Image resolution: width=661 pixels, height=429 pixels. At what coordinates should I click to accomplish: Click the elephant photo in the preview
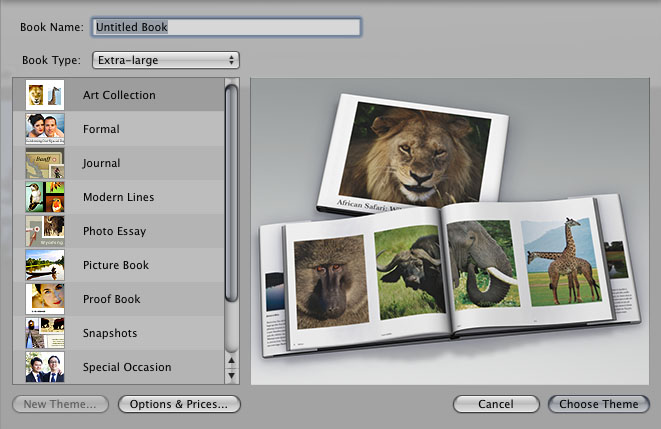coord(483,264)
